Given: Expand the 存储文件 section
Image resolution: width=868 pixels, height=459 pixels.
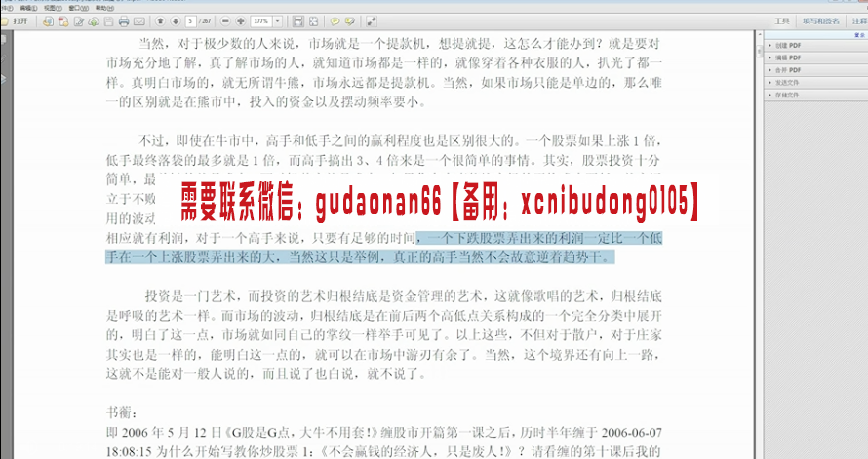Looking at the screenshot, I should (x=815, y=96).
